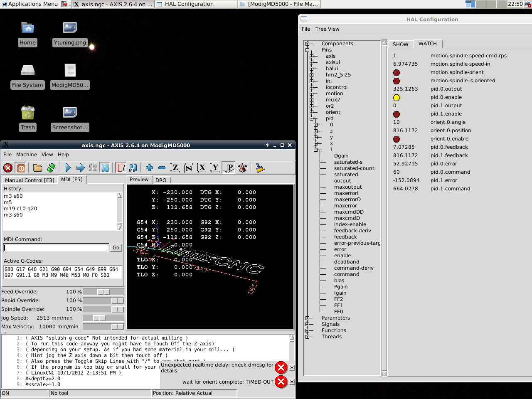This screenshot has width=532, height=399.
Task: Adjust the Spindle Override slider
Action: (103, 309)
